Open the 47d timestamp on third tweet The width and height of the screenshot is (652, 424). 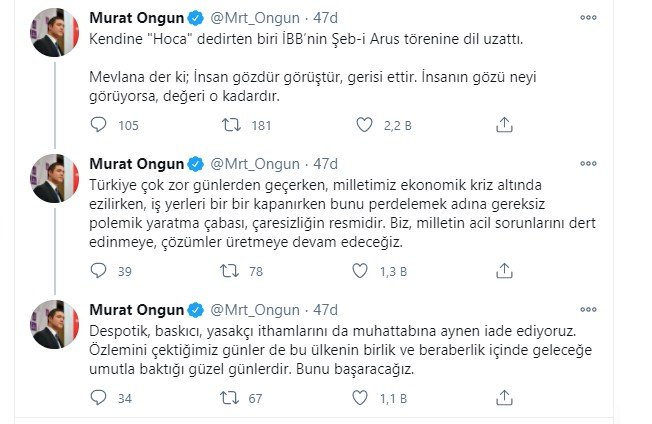click(x=325, y=310)
